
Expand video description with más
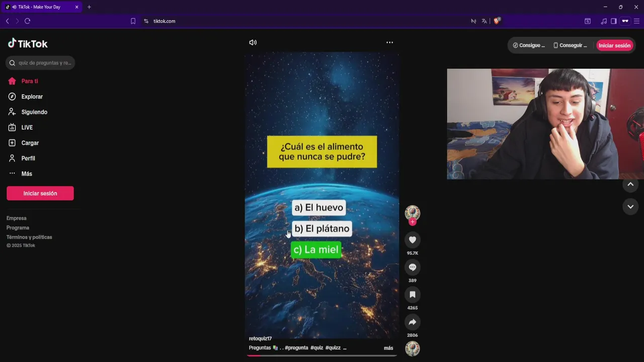pos(388,348)
